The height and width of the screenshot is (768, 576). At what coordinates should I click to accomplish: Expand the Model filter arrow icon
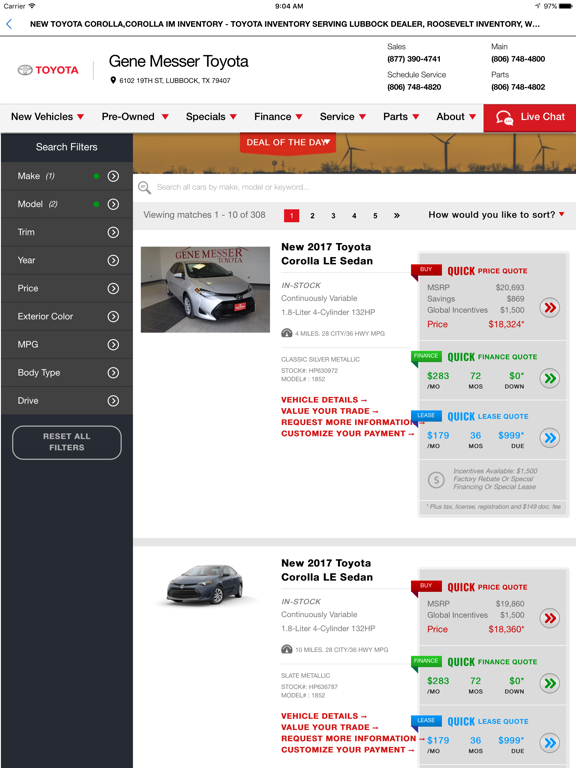(113, 204)
